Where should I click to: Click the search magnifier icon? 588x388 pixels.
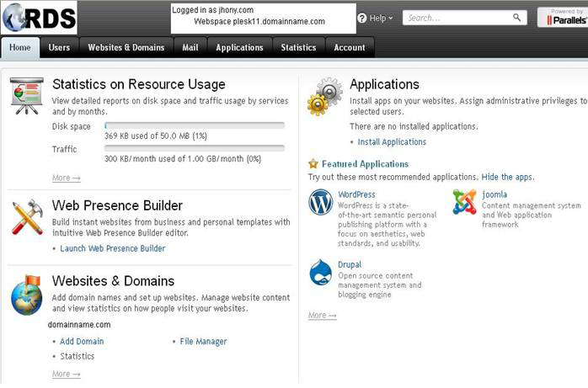pyautogui.click(x=516, y=17)
